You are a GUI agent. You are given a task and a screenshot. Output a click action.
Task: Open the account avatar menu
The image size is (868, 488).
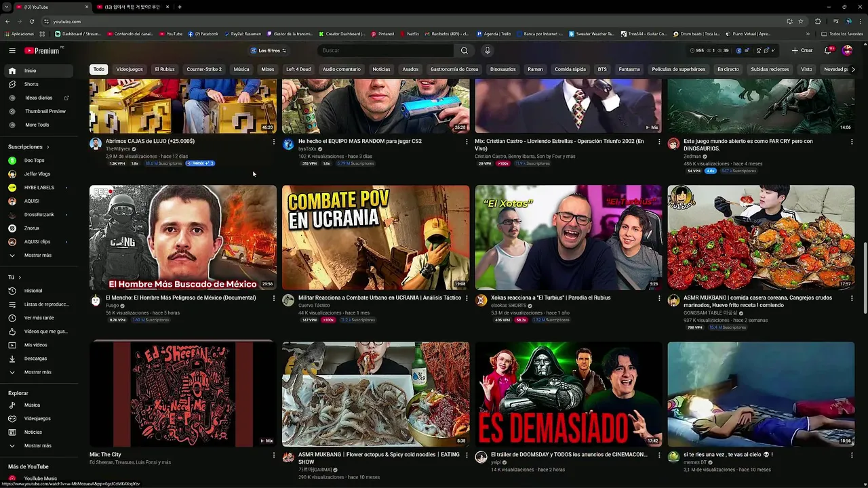(x=847, y=50)
